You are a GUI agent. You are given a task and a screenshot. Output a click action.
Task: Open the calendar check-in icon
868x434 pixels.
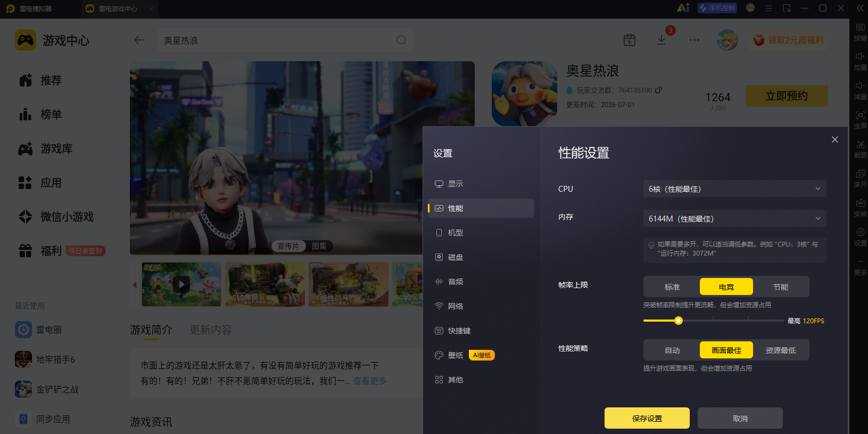click(630, 40)
